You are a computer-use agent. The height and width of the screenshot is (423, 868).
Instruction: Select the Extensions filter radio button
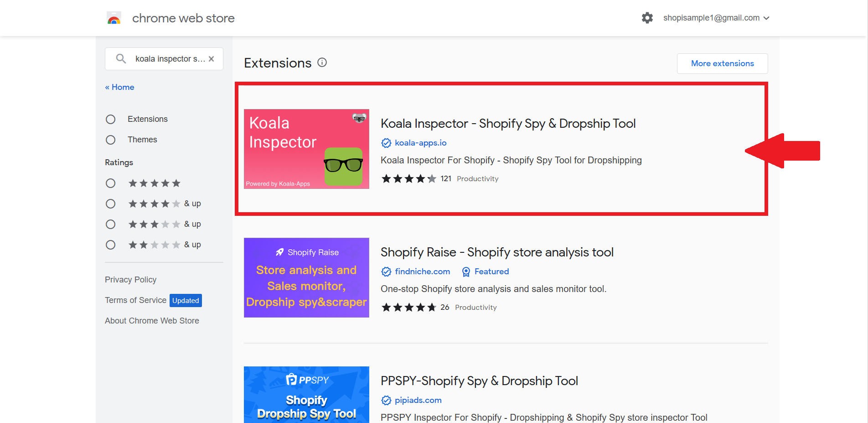pyautogui.click(x=110, y=119)
